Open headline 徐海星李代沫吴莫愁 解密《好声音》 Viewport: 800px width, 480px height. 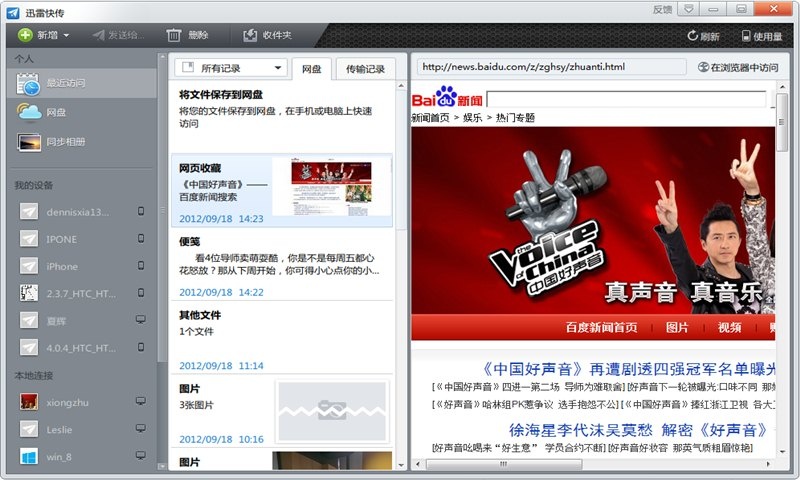point(638,430)
